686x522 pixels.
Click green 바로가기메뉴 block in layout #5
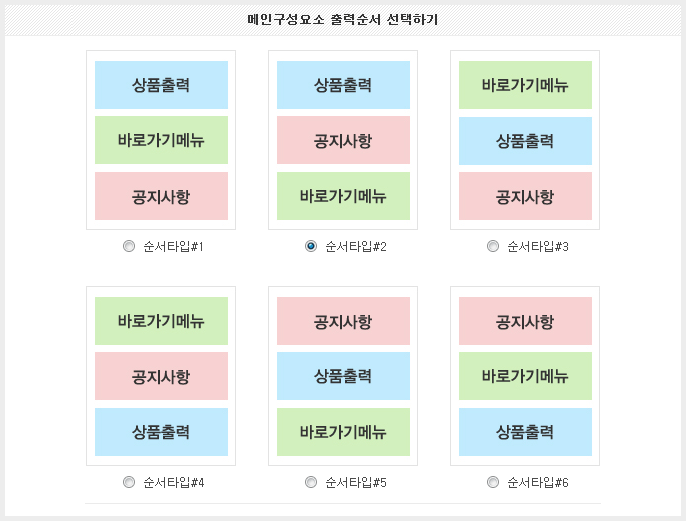(x=343, y=432)
